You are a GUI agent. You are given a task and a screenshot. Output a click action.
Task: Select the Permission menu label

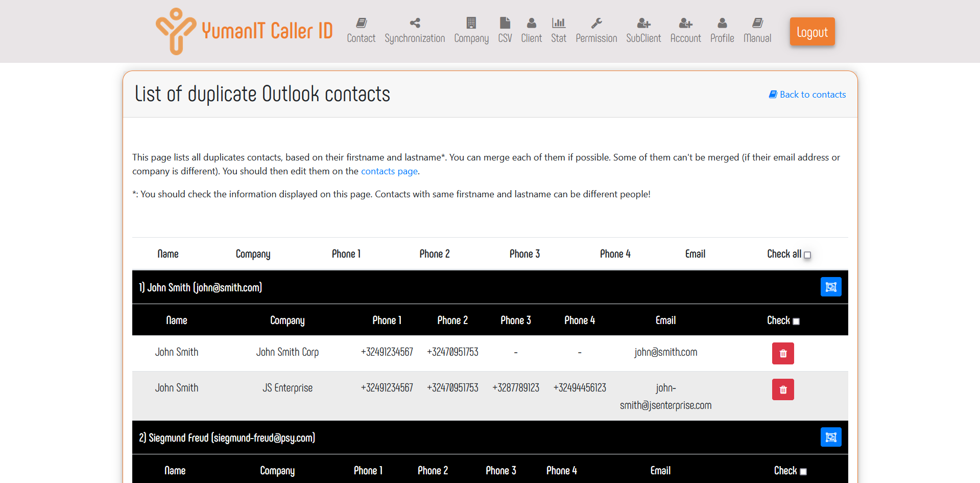click(x=596, y=38)
